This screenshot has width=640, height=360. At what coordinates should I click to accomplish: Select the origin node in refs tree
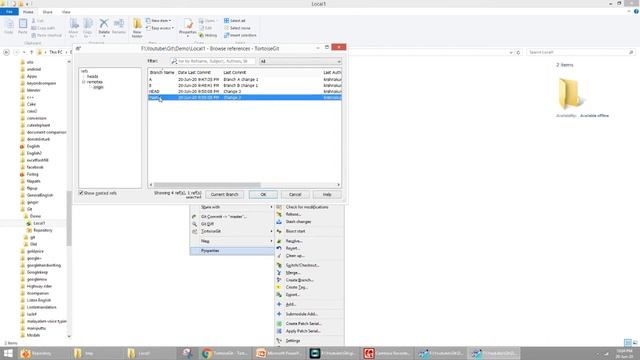click(x=98, y=87)
